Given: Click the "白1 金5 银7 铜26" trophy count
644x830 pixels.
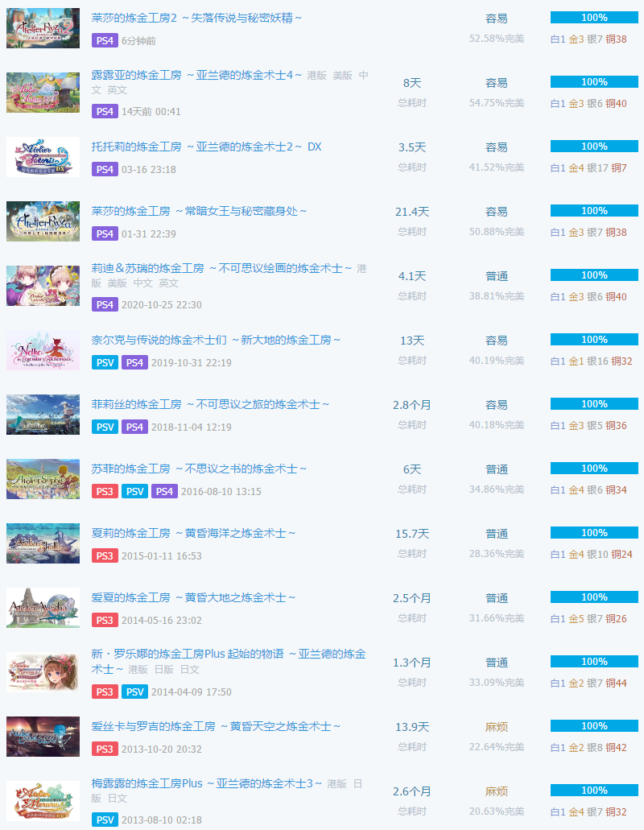Looking at the screenshot, I should (588, 619).
